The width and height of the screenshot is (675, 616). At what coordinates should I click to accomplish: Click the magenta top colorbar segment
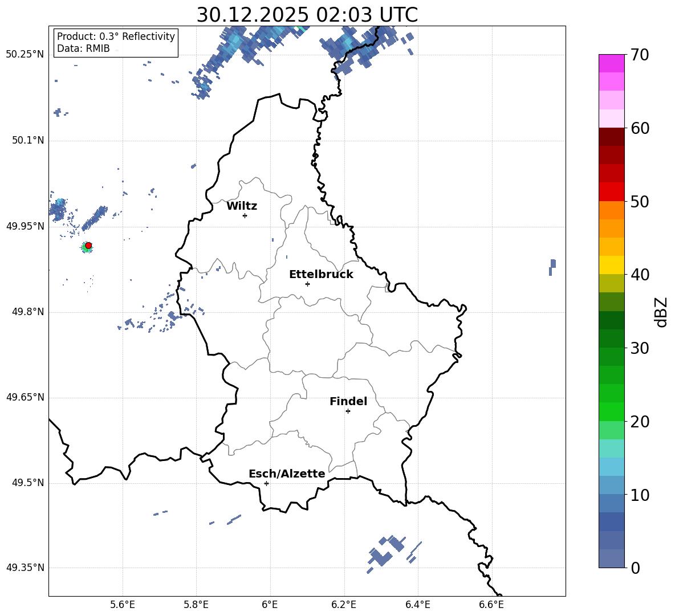click(612, 64)
